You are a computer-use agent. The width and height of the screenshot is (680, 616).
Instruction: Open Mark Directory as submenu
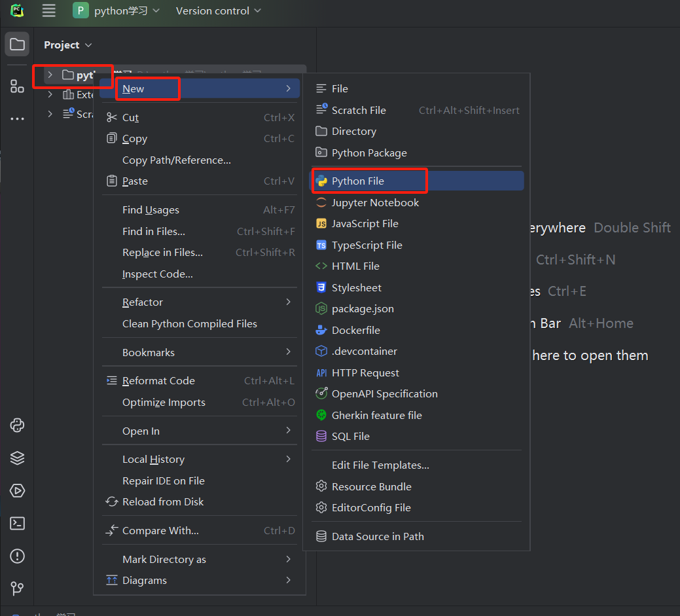click(200, 559)
